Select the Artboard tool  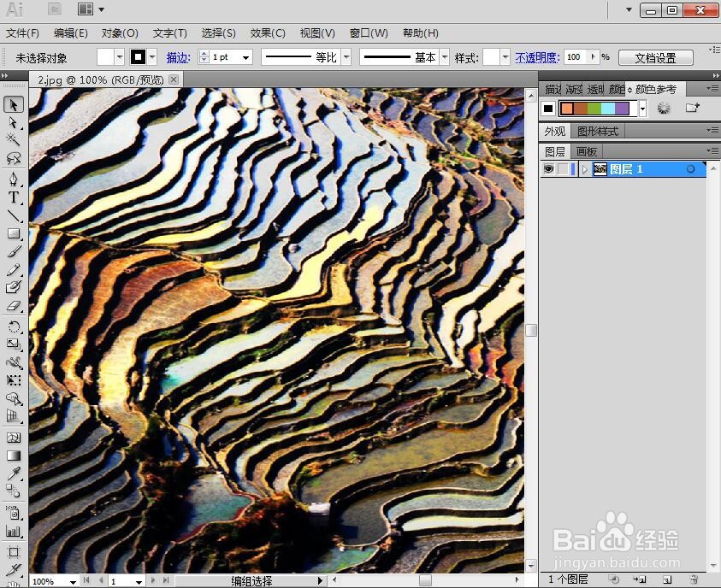click(14, 552)
